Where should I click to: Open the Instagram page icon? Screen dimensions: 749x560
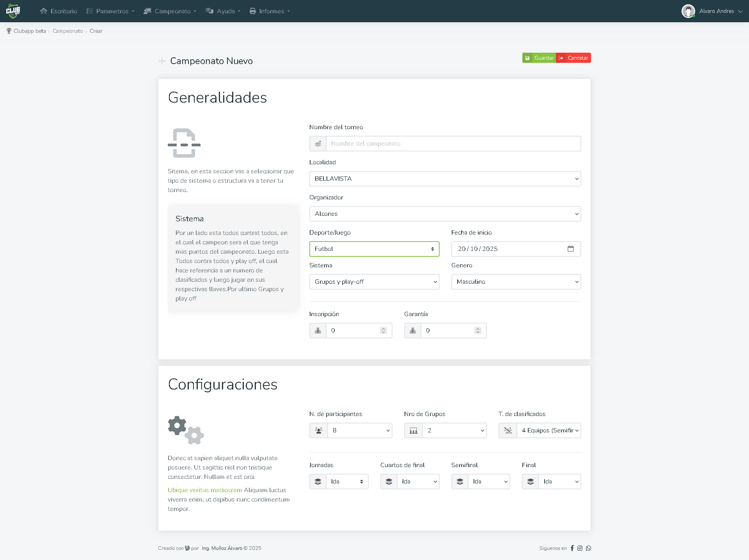pyautogui.click(x=580, y=548)
